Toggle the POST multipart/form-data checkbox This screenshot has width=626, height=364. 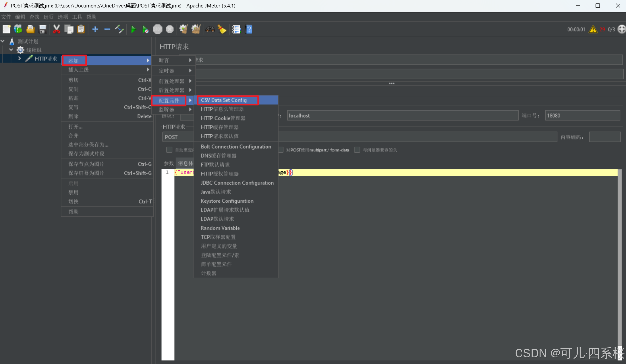coord(281,150)
